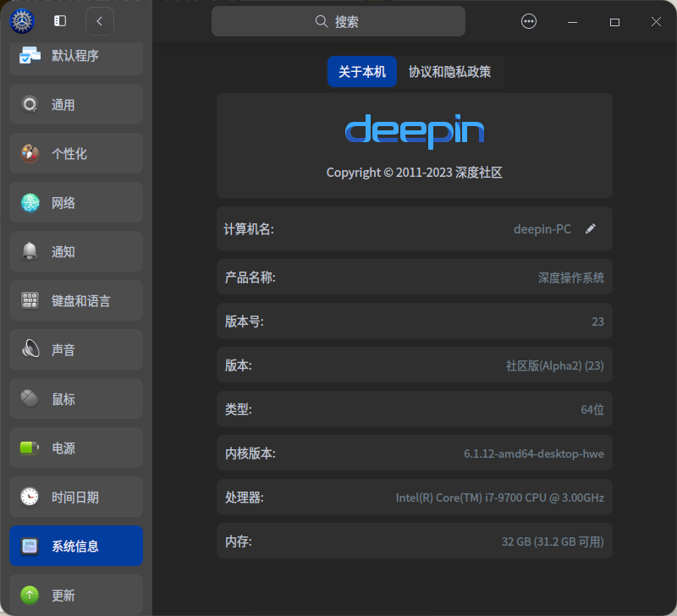The width and height of the screenshot is (677, 616).
Task: Open 声音 sound settings
Action: pos(76,350)
